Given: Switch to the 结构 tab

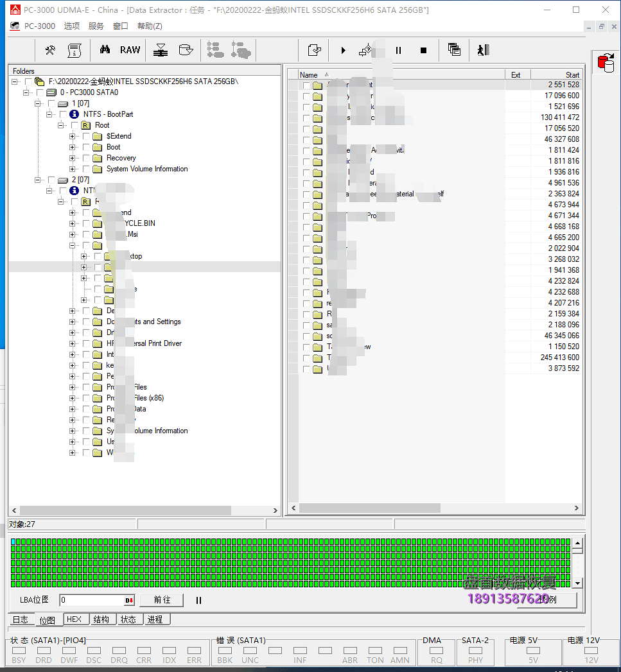Looking at the screenshot, I should [101, 619].
